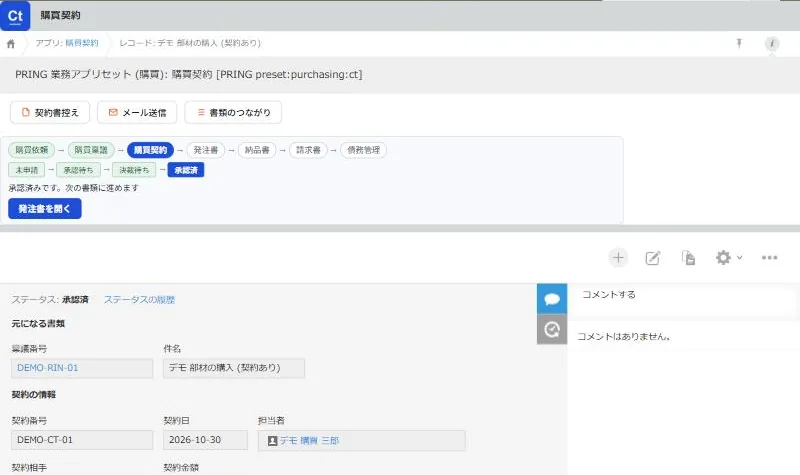
Task: Select the 発注書 step in the flow
Action: pyautogui.click(x=206, y=150)
